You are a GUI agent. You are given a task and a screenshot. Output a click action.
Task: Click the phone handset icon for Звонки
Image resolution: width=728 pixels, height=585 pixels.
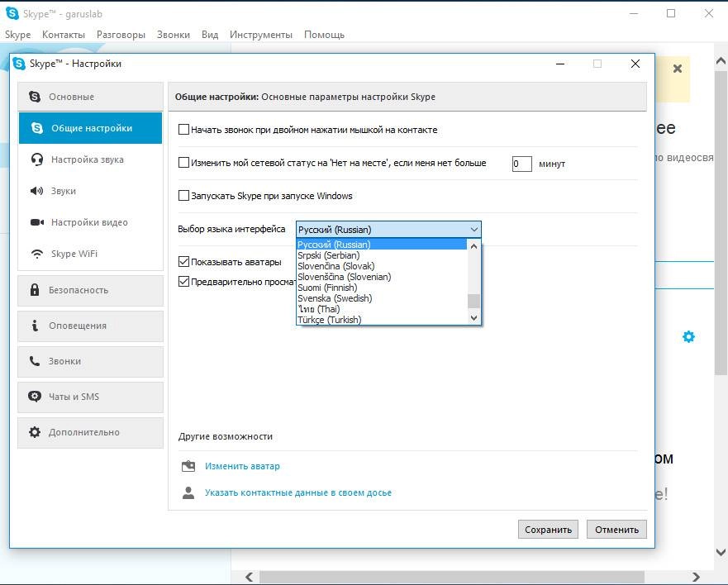[x=35, y=361]
